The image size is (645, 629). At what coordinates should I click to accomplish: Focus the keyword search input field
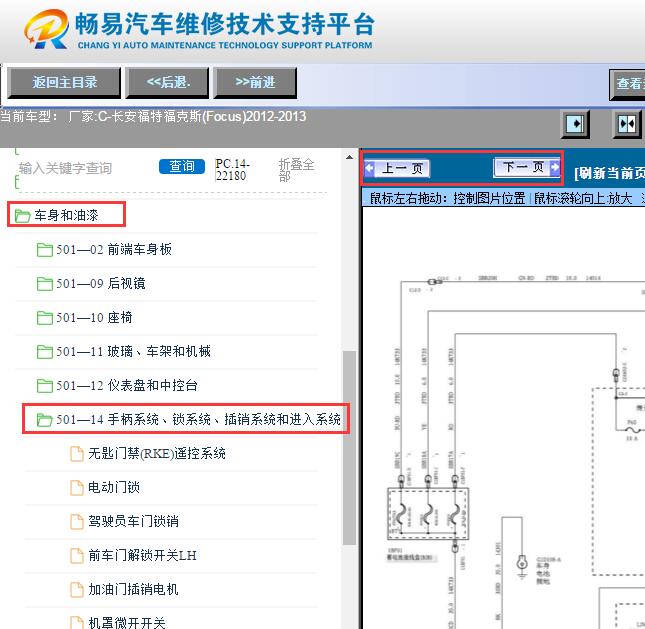[x=84, y=168]
